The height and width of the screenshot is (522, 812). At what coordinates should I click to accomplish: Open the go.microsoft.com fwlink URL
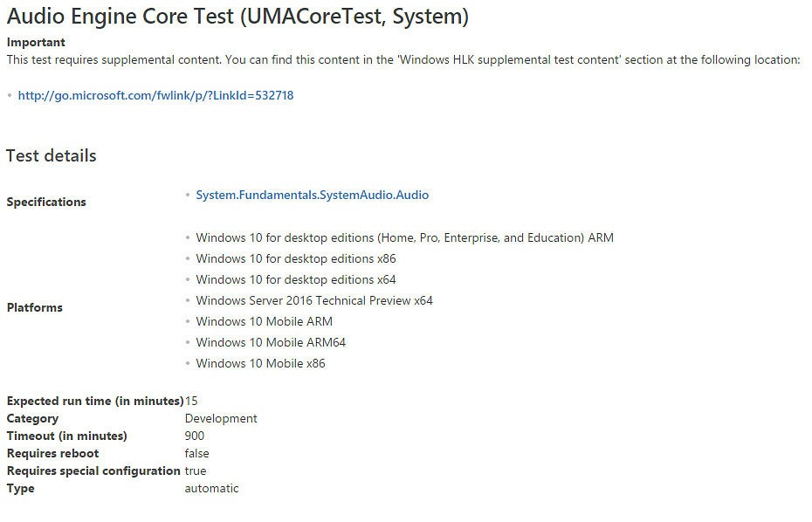point(155,96)
